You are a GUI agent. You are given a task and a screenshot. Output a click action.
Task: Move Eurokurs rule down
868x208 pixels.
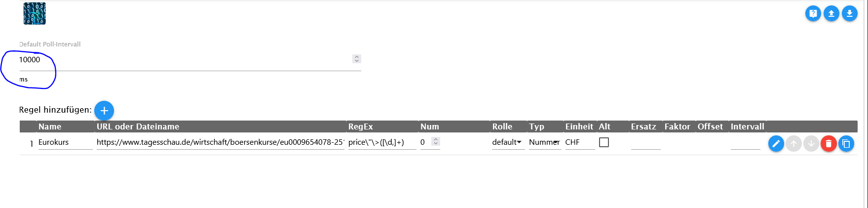811,144
